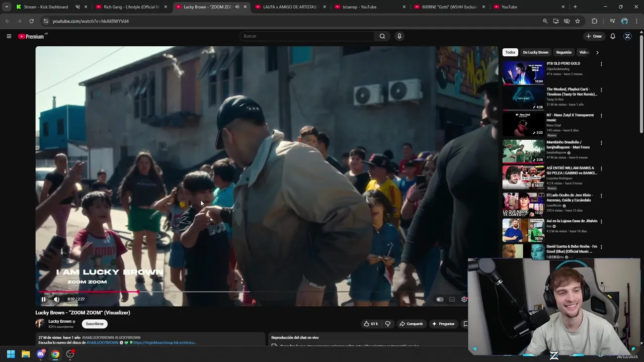Reload the current page
This screenshot has width=644, height=362.
tap(31, 21)
